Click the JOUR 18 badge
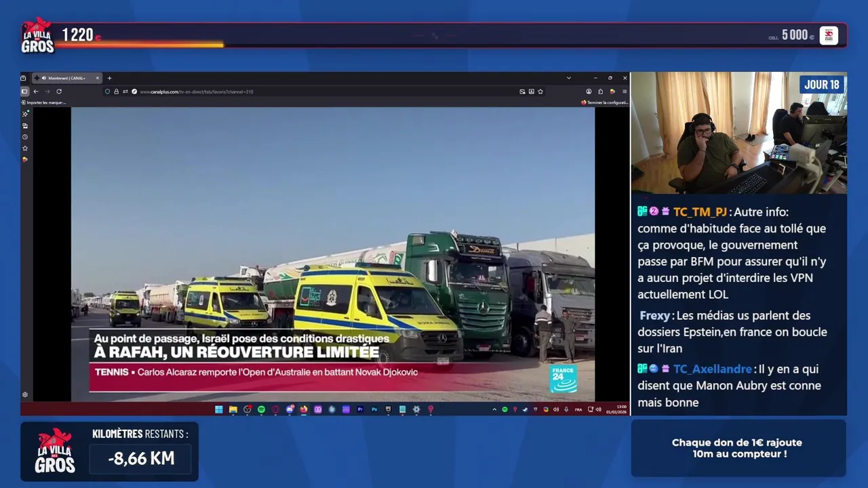Viewport: 868px width, 488px height. point(822,85)
